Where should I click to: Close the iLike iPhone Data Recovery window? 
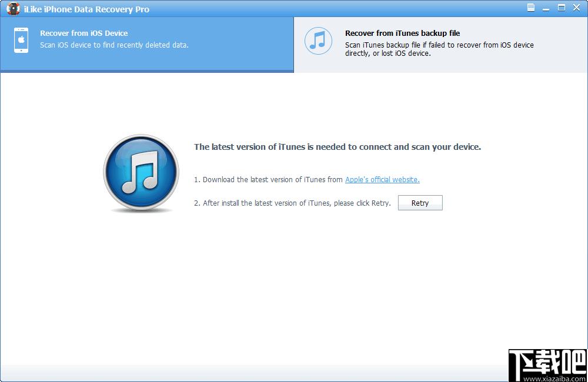[x=577, y=8]
